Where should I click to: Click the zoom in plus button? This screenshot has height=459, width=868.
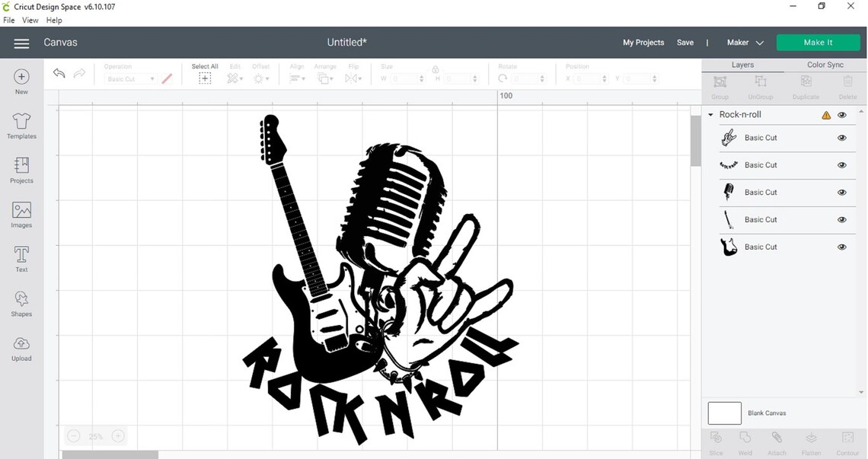pos(118,435)
